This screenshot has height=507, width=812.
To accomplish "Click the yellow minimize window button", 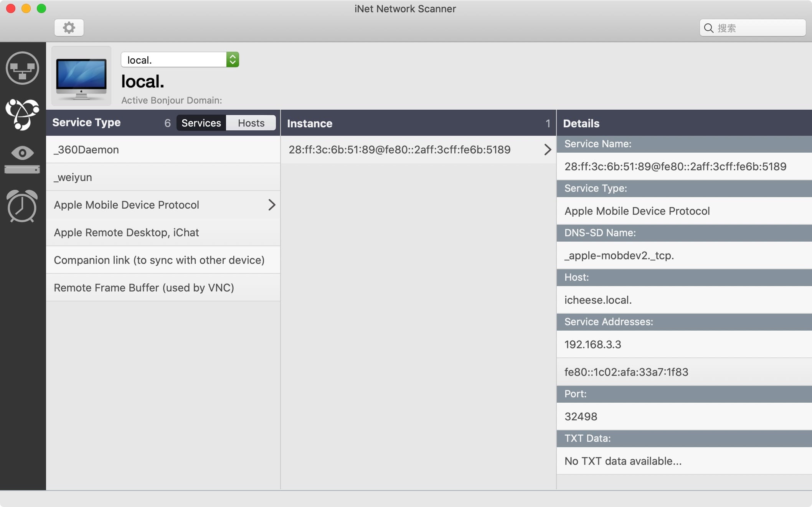I will [x=26, y=8].
